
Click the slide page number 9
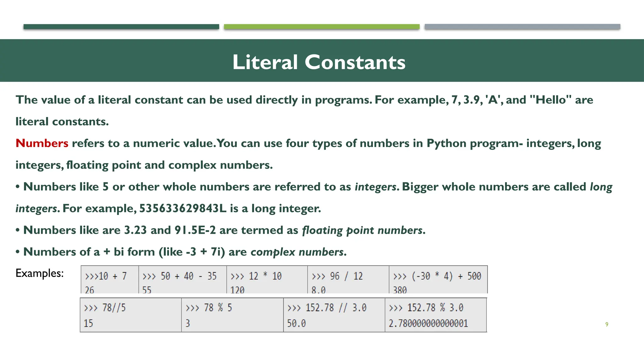(607, 324)
